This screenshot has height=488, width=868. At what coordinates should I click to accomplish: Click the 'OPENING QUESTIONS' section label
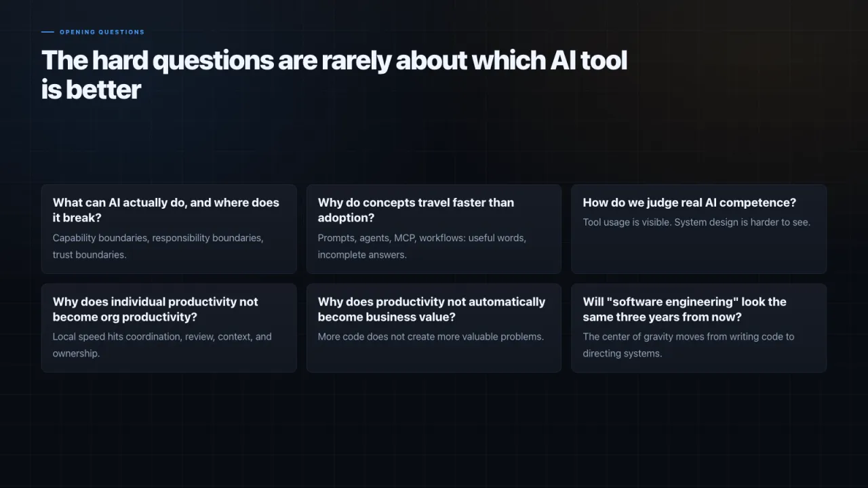click(x=102, y=32)
